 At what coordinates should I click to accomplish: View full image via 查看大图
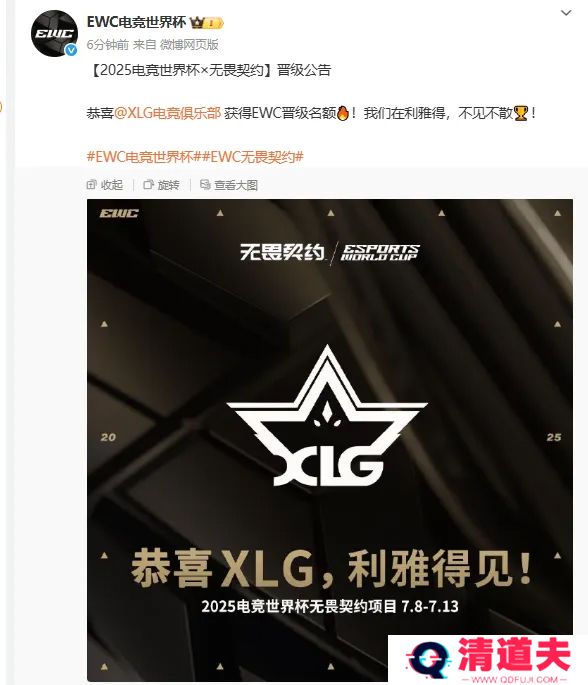point(229,185)
